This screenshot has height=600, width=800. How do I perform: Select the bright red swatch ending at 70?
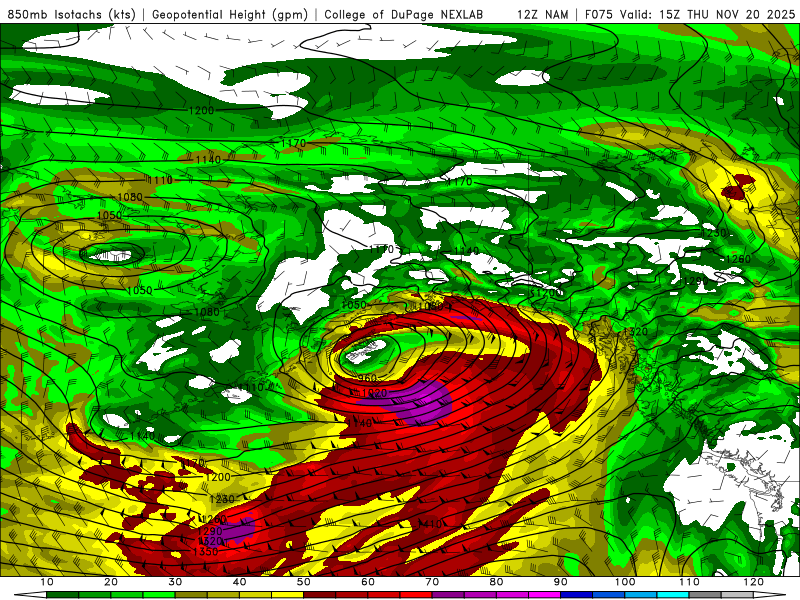pos(416,595)
